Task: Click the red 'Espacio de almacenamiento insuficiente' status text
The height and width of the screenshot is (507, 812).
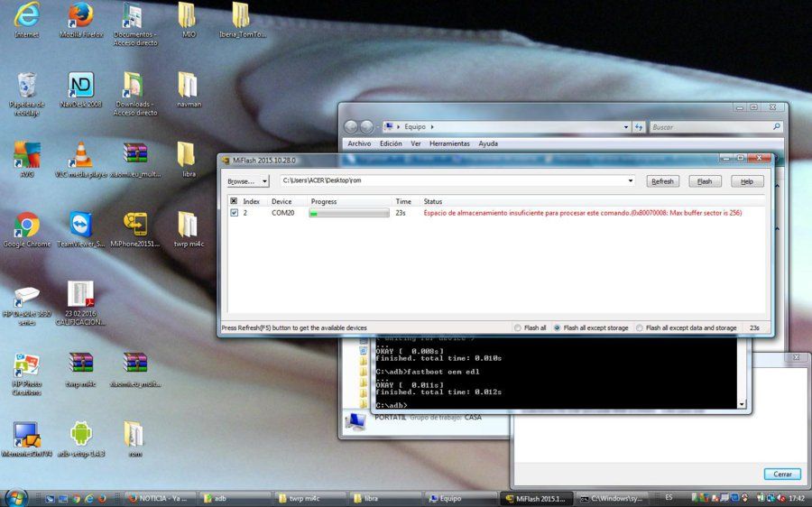Action: click(x=583, y=213)
